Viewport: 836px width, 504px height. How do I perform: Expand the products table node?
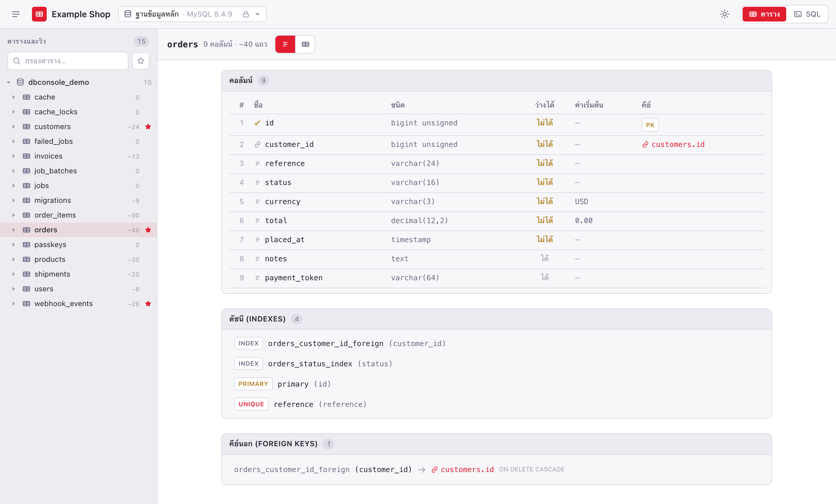tap(14, 259)
